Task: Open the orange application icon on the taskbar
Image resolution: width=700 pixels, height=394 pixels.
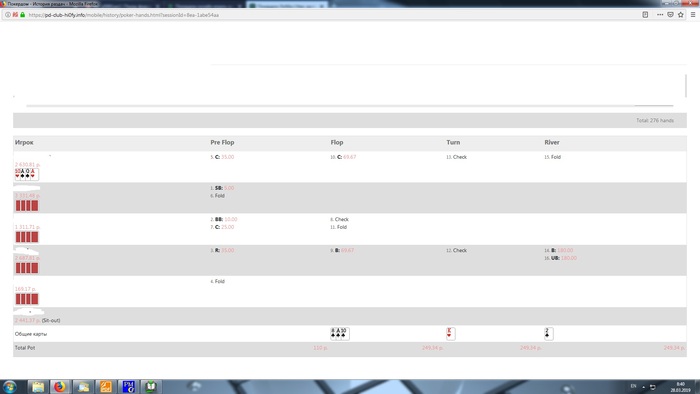Action: click(105, 386)
